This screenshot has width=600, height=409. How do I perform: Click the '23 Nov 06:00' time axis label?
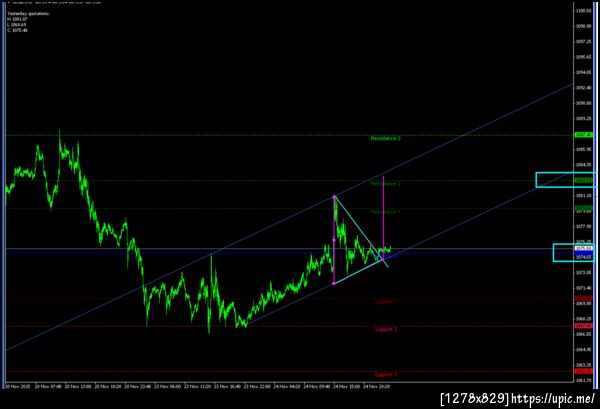point(168,387)
